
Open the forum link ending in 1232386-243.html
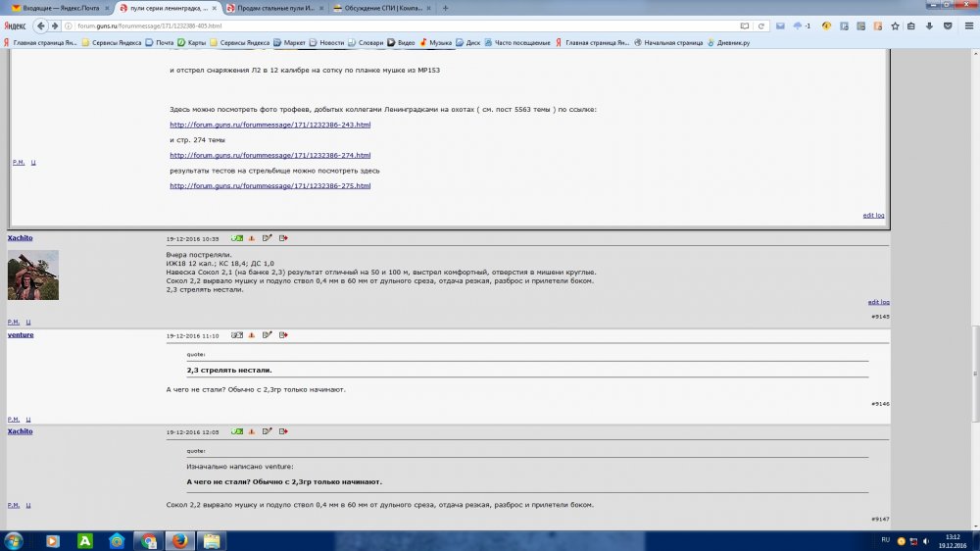click(x=269, y=125)
